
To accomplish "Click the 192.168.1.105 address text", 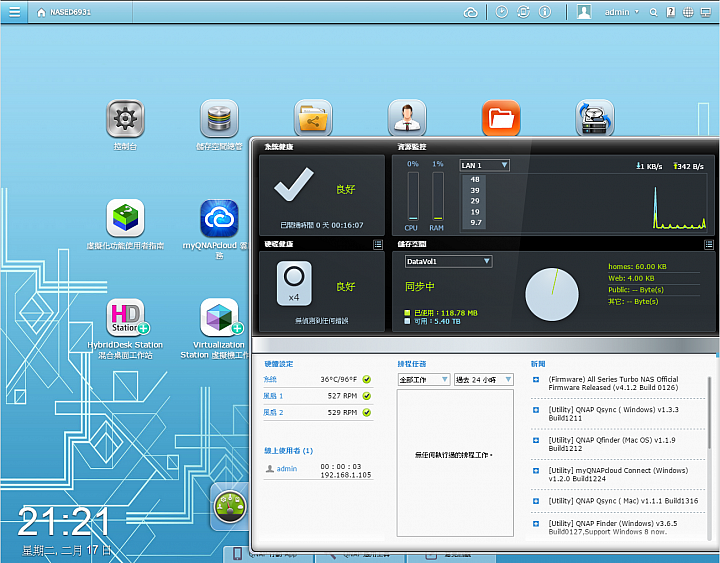I will click(346, 475).
